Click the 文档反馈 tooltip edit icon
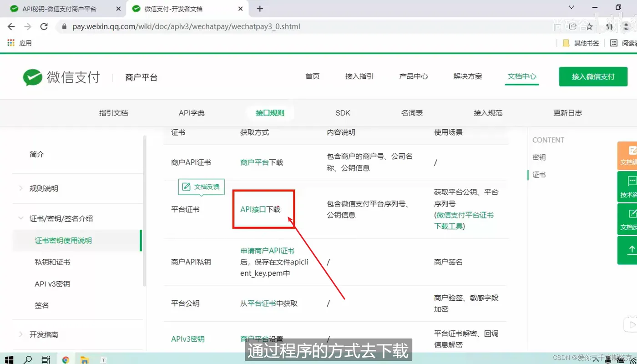Image resolution: width=637 pixels, height=364 pixels. click(186, 187)
